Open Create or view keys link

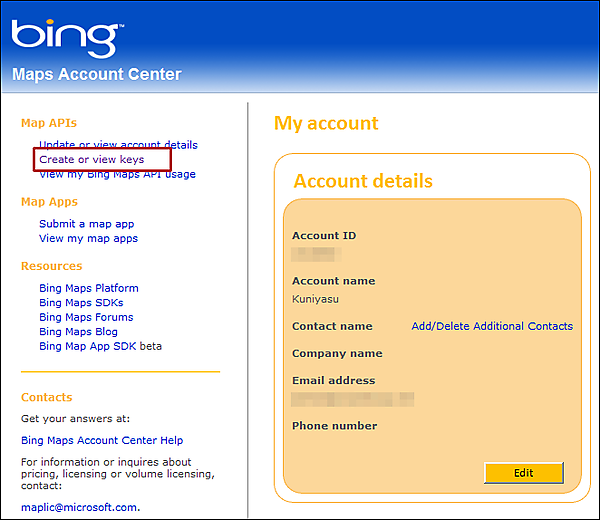pos(92,160)
